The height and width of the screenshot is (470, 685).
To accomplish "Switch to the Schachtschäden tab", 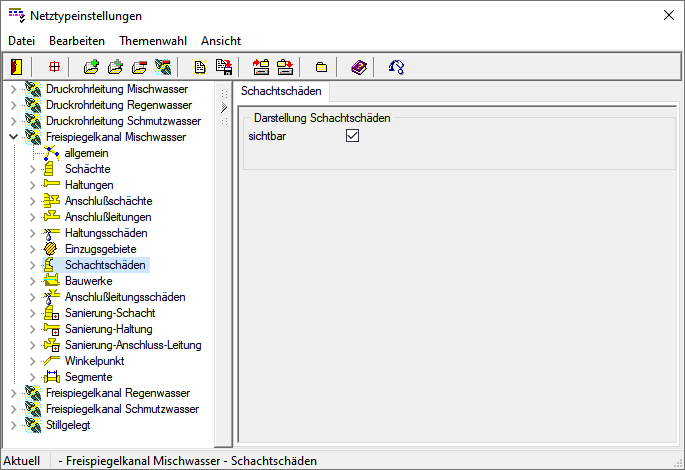I will (x=282, y=91).
